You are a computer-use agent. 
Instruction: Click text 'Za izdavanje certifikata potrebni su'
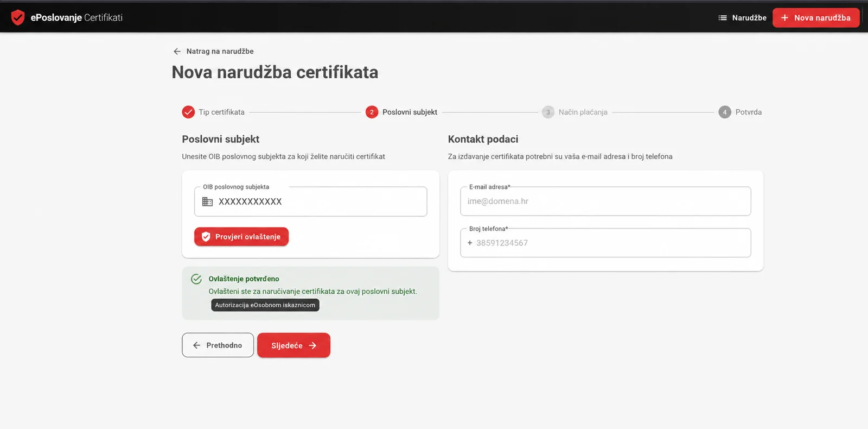point(500,156)
